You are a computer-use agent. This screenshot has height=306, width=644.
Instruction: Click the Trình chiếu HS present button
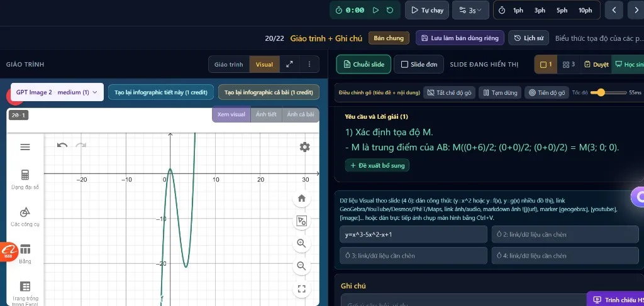point(616,300)
